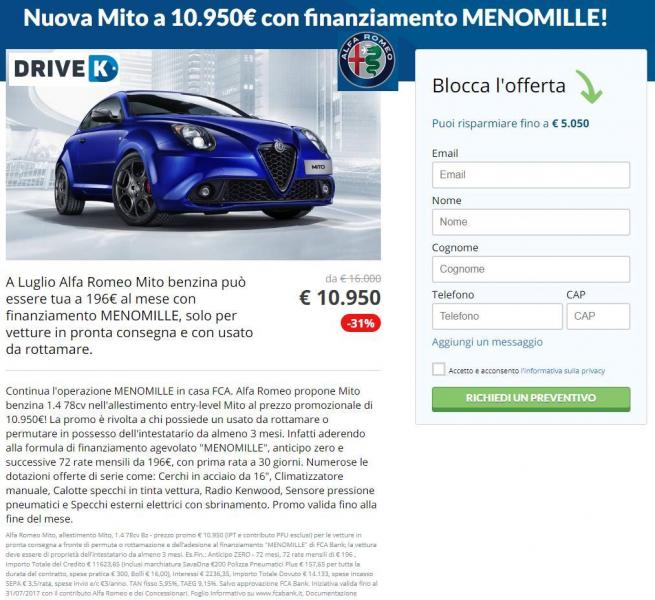
Task: Focus the Nome input field
Action: tap(531, 222)
